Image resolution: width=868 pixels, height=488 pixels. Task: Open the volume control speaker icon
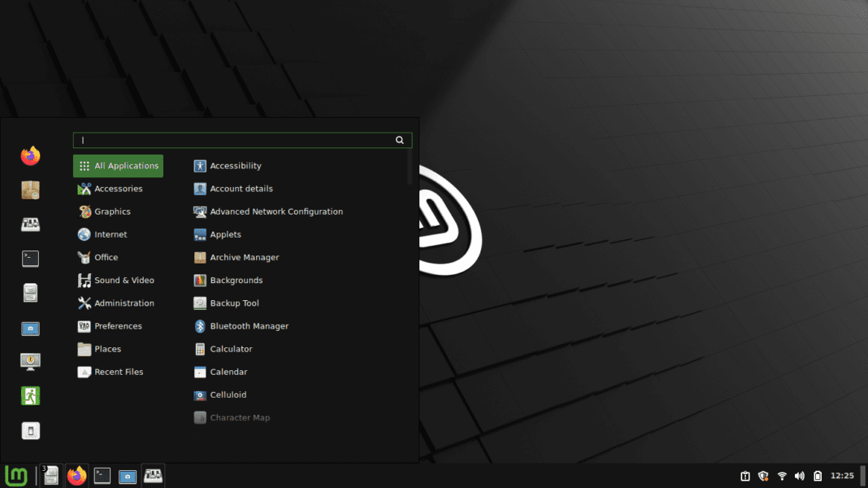tap(800, 476)
